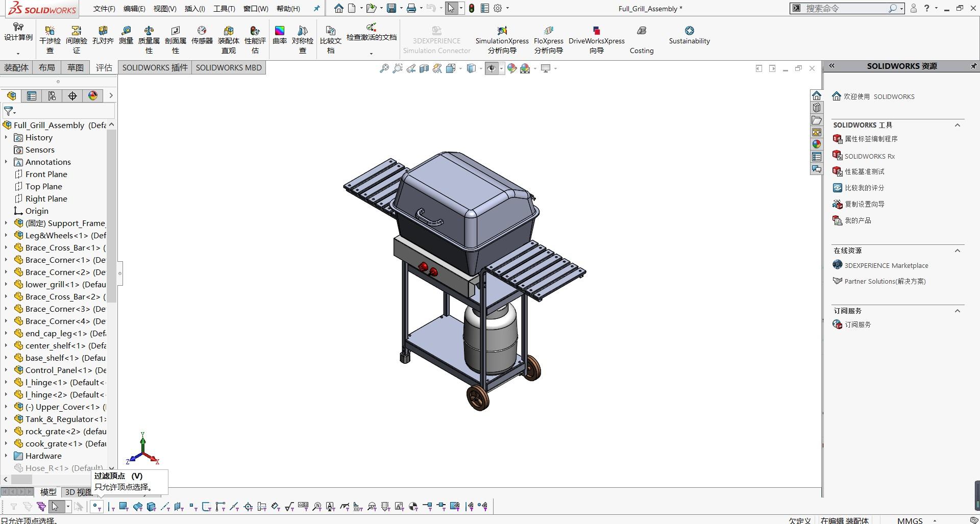The image size is (980, 524).
Task: Toggle the hide/show items eye icon
Action: coord(491,68)
